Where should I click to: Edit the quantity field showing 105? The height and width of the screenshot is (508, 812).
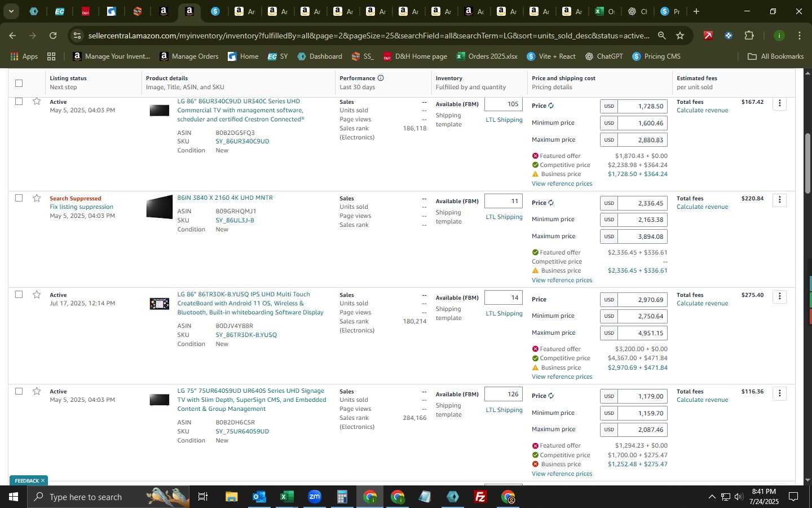click(504, 104)
